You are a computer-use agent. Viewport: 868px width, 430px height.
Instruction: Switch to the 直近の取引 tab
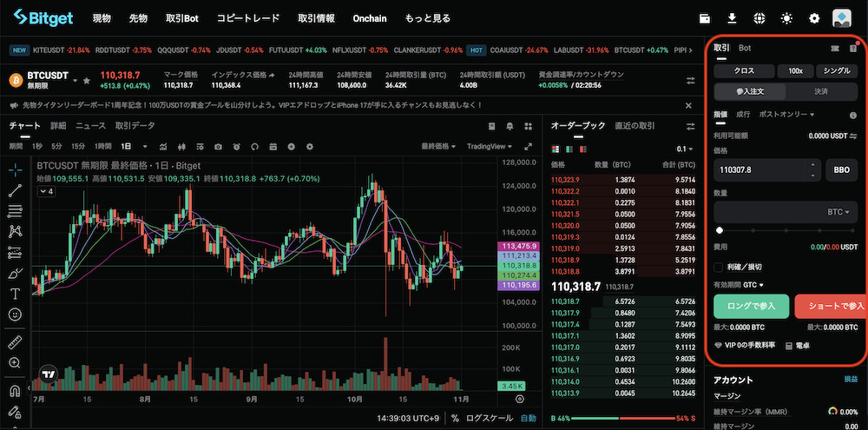tap(635, 126)
